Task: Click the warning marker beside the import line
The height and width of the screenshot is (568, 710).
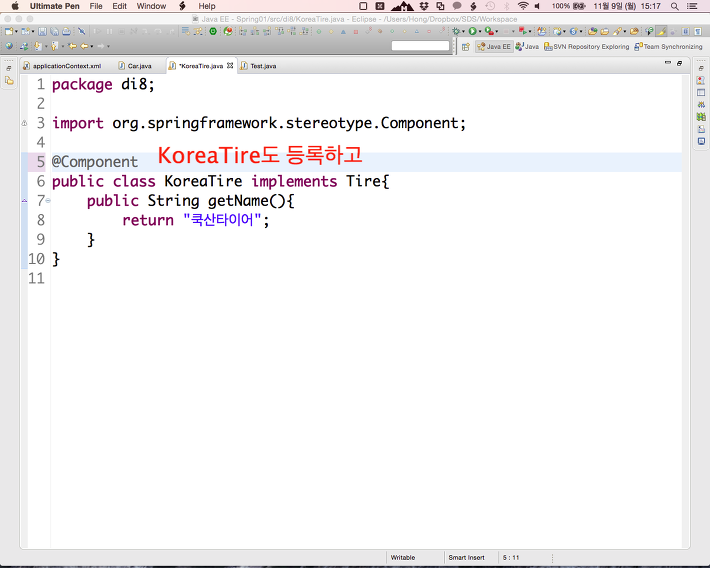Action: (24, 123)
